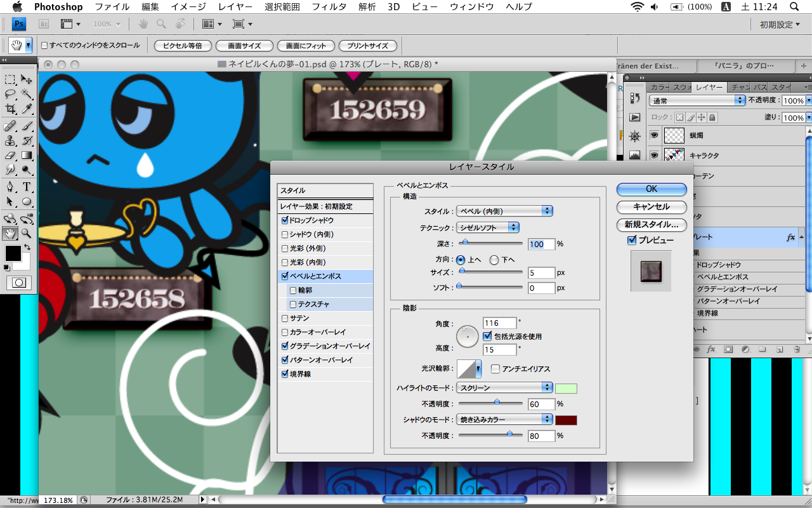
Task: Click the キャンセル button
Action: [x=652, y=207]
